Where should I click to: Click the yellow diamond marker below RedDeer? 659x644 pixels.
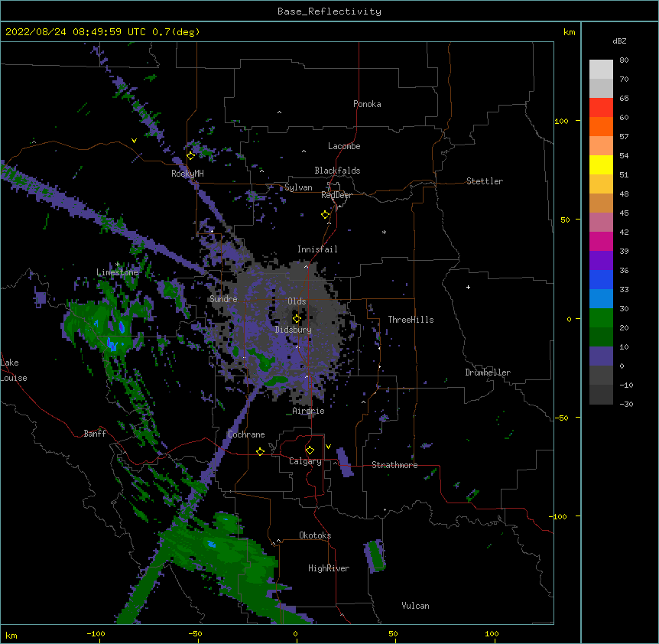325,215
